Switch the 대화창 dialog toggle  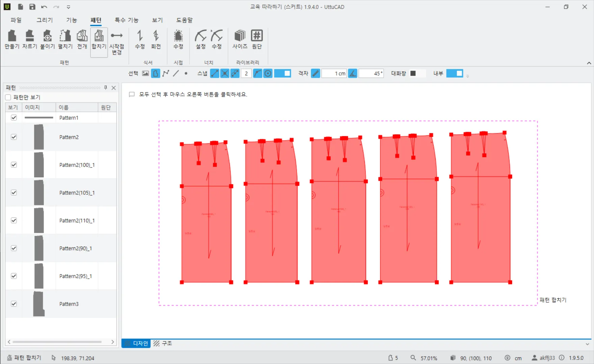click(x=417, y=73)
